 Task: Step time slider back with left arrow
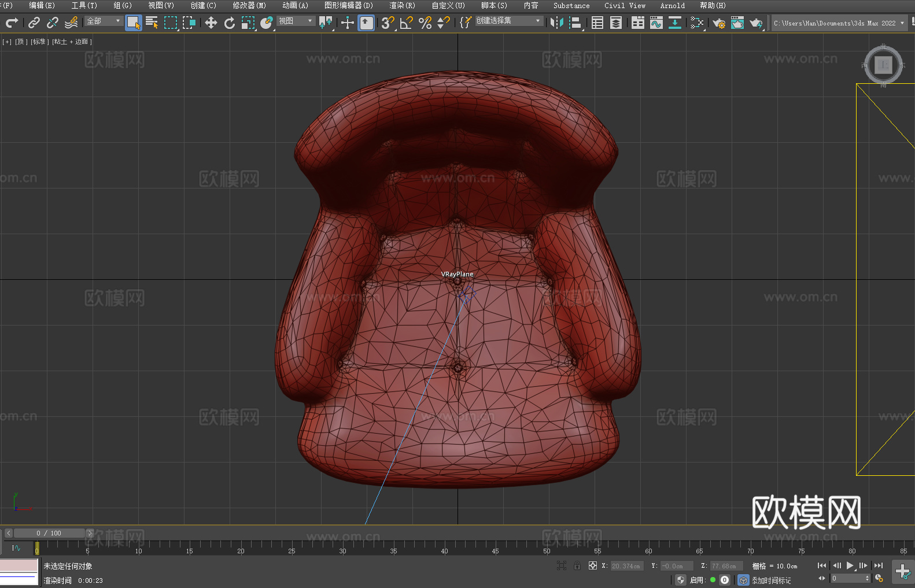pos(8,533)
